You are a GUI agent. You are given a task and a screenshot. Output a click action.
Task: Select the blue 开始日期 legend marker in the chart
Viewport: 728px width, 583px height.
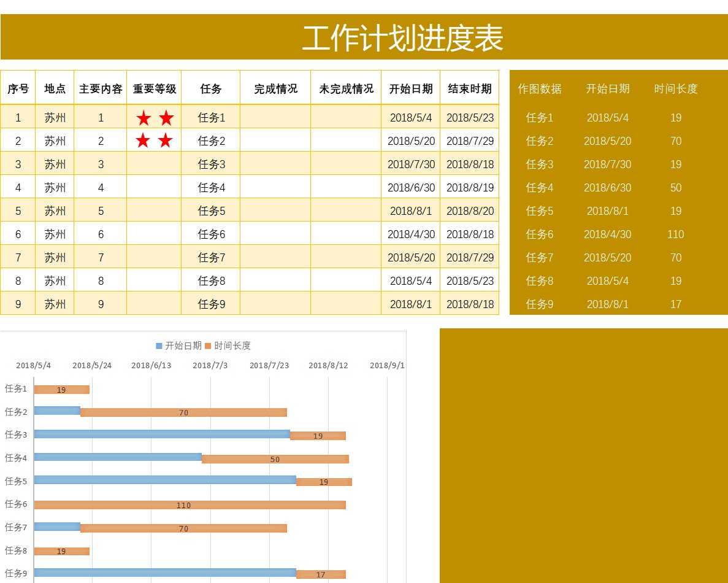click(158, 346)
